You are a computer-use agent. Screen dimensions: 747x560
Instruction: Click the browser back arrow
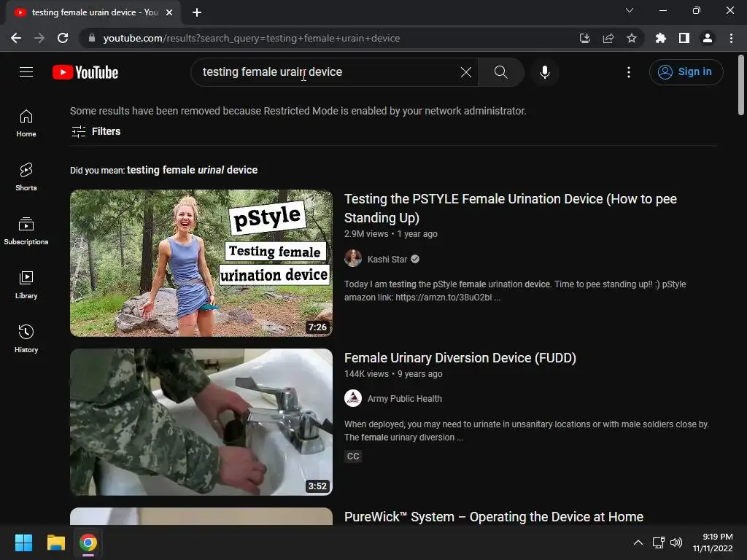[16, 38]
